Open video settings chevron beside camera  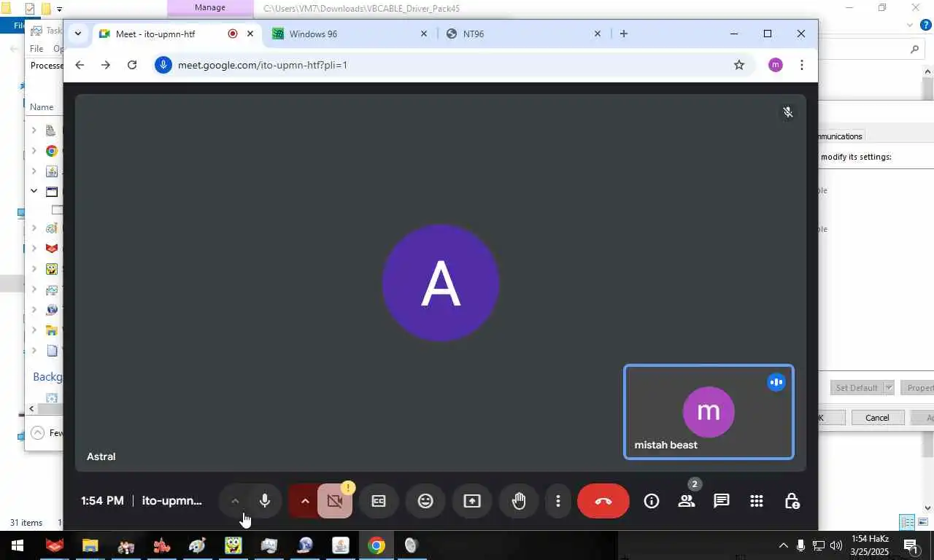305,501
